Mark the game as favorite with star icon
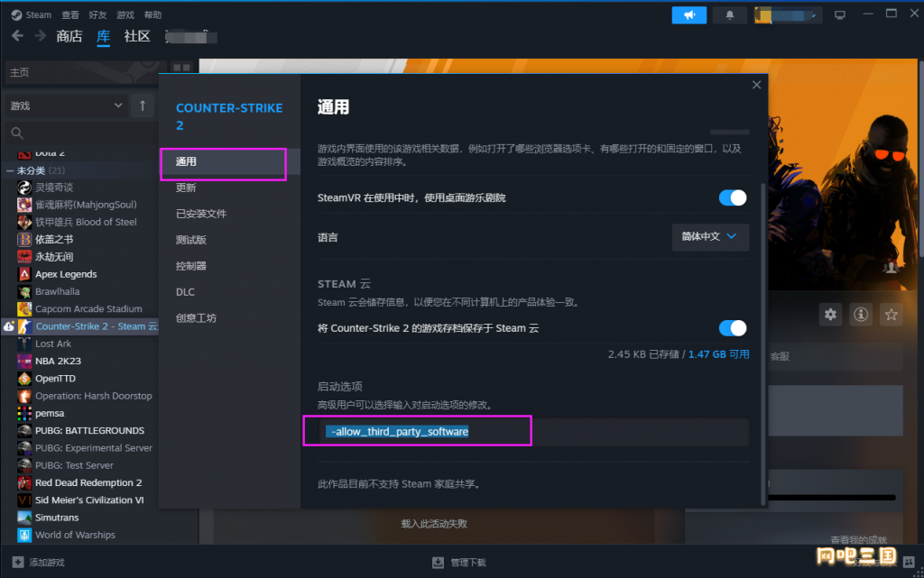This screenshot has height=578, width=924. point(891,315)
